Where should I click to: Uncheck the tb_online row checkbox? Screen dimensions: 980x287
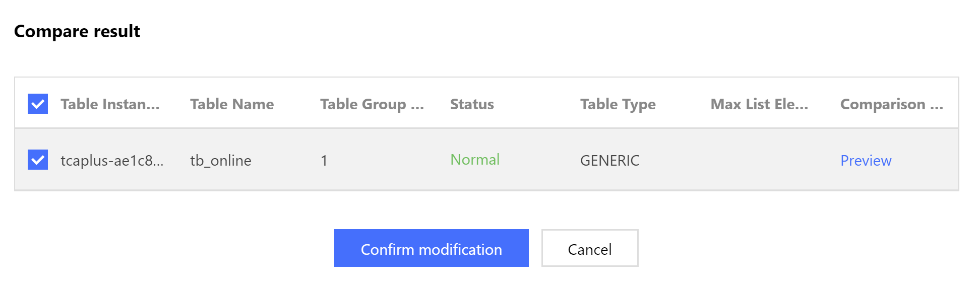coord(38,160)
